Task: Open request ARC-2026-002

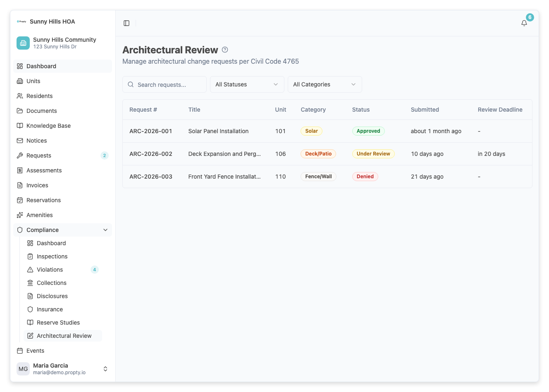Action: 151,154
